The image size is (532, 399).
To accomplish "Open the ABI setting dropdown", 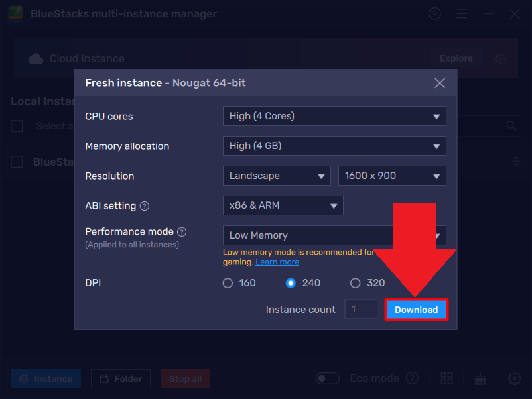I will (283, 205).
